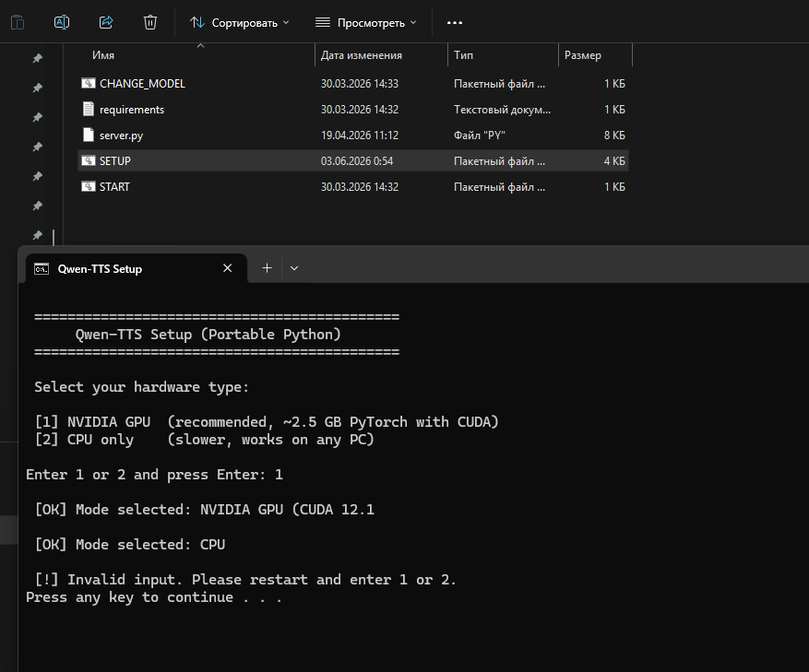Click the SETUP batch file icon

click(x=89, y=160)
